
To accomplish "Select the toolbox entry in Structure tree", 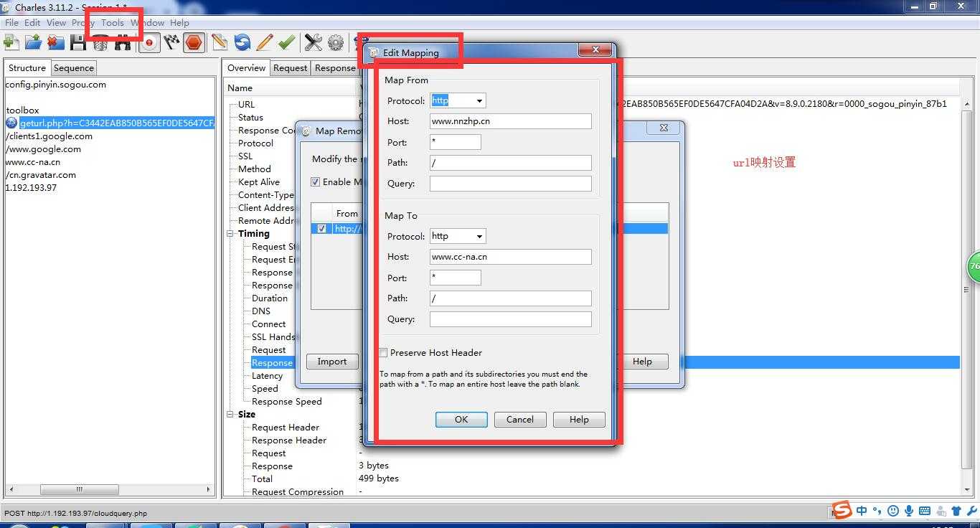I will tap(23, 110).
